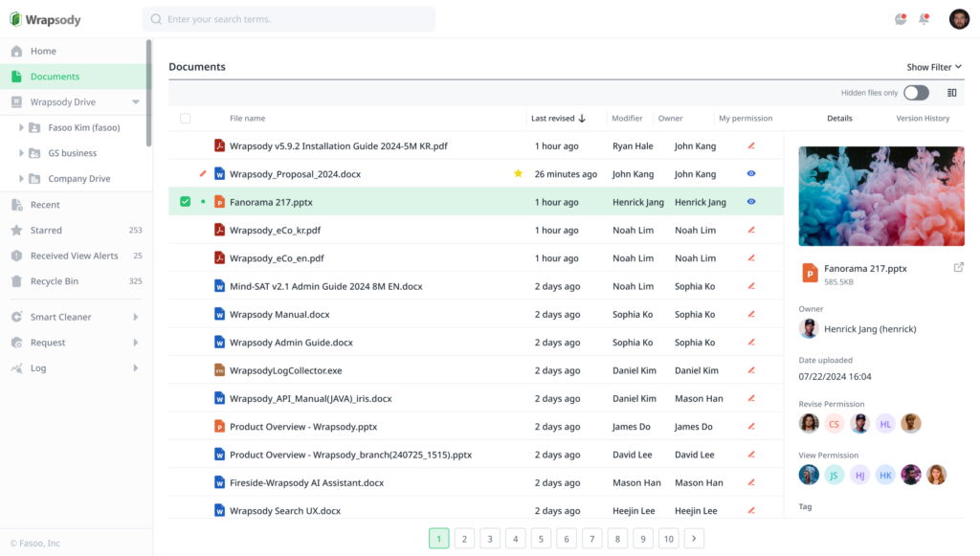980x556 pixels.
Task: Click the search magnifier icon
Action: click(156, 19)
